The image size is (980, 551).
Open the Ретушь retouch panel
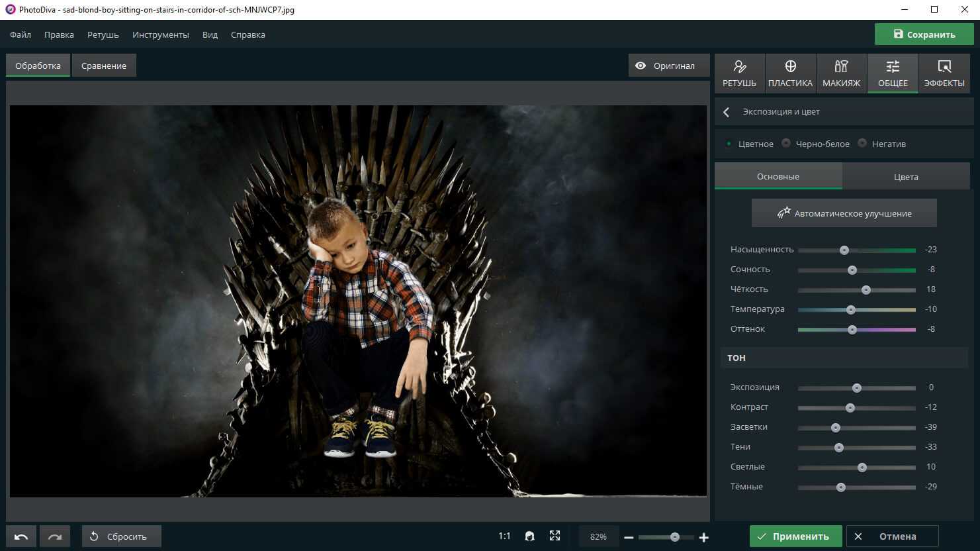[x=739, y=74]
